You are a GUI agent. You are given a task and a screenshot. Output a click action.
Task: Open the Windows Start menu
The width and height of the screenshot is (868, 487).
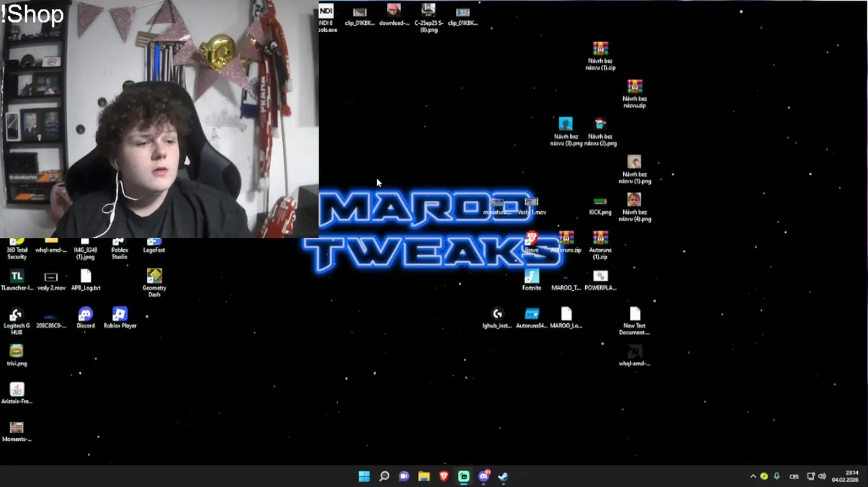pos(364,476)
